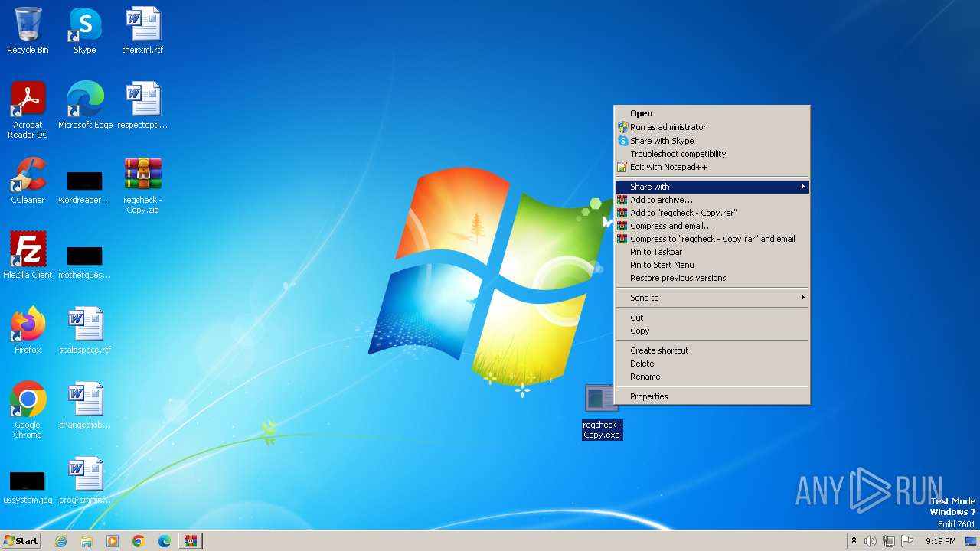Screen dimensions: 980x551
Task: Select Acrobat Reader DC shortcut
Action: tap(28, 109)
